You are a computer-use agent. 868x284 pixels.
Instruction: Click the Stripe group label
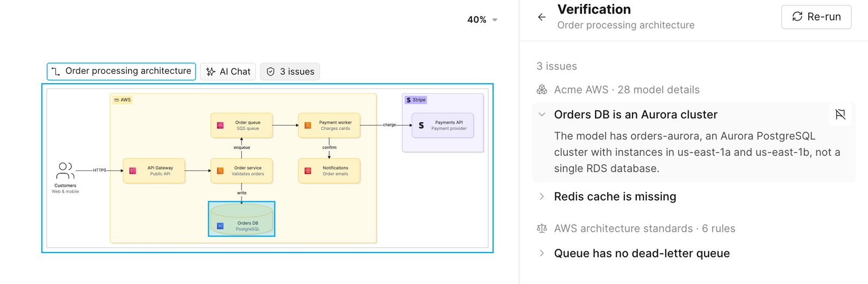416,100
